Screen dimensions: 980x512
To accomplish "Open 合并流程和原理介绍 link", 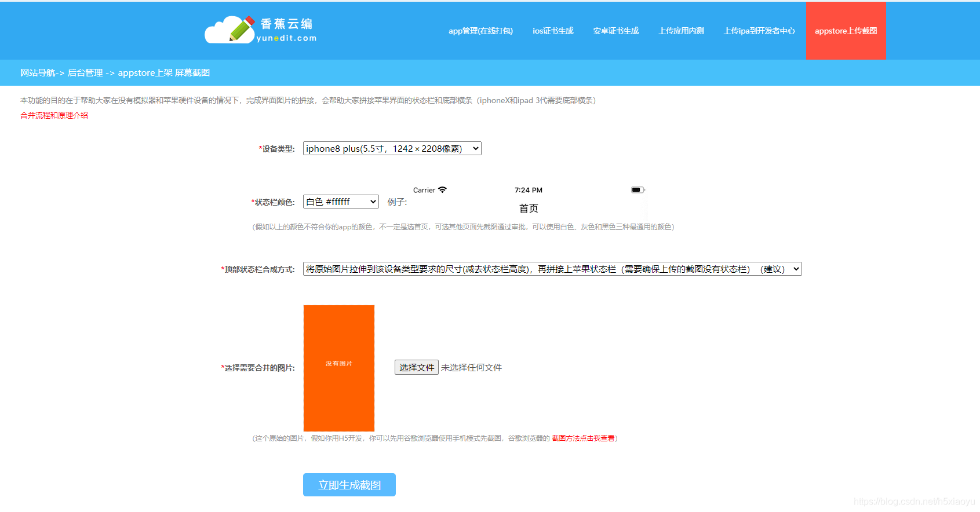I will tap(54, 115).
